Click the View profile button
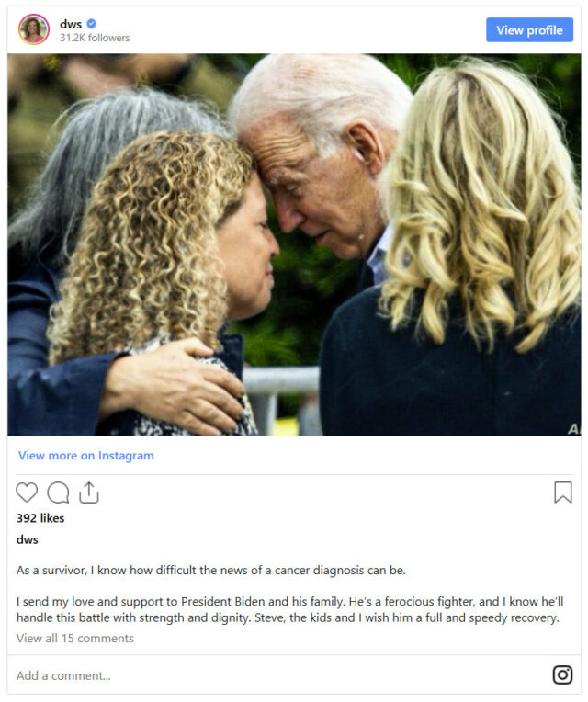Image resolution: width=588 pixels, height=702 pixels. pos(529,30)
